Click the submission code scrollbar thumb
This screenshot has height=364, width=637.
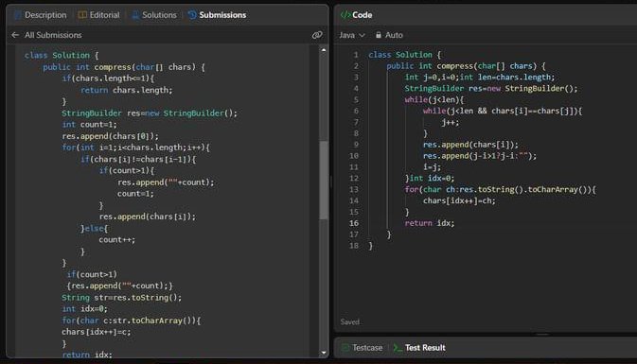(324, 181)
